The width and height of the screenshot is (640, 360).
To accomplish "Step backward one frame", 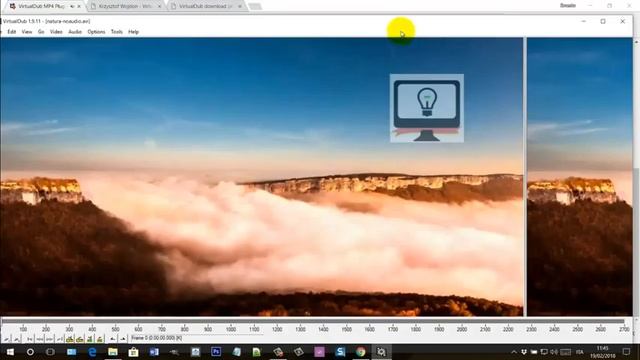I will (39, 339).
